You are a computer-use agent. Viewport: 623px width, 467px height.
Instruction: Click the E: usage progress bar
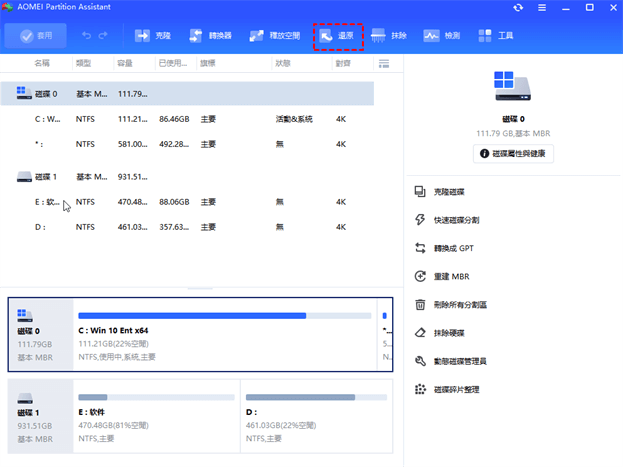point(156,397)
